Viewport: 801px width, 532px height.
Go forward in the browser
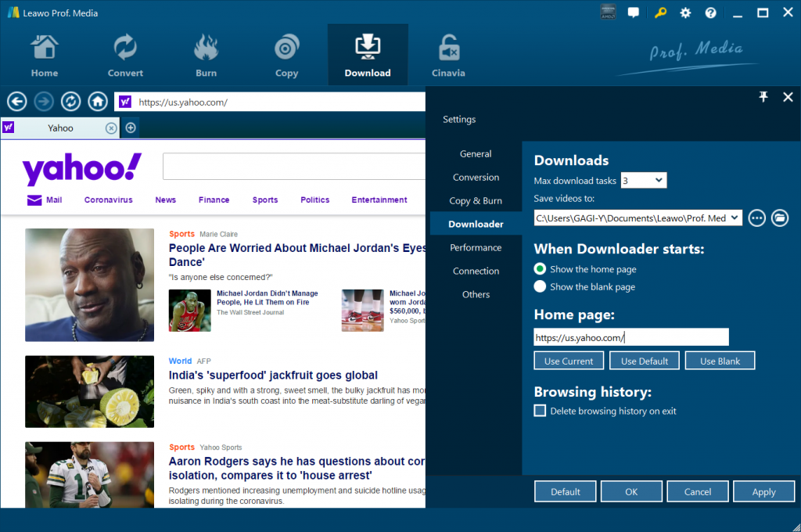pos(44,102)
